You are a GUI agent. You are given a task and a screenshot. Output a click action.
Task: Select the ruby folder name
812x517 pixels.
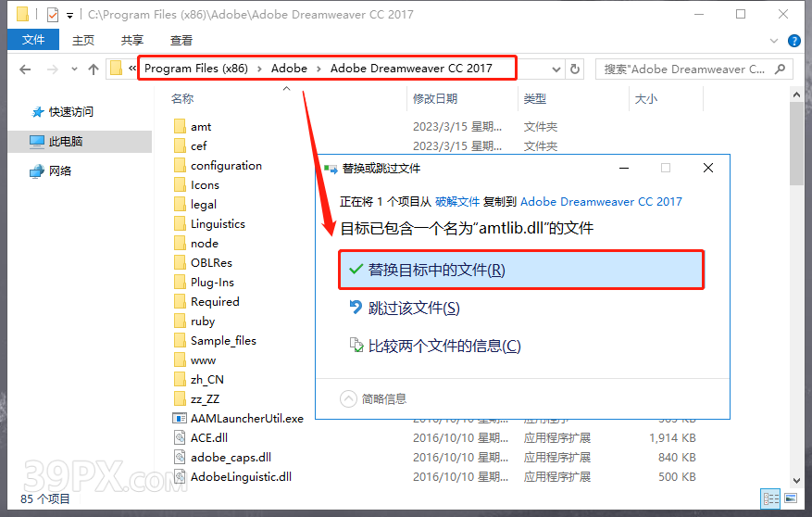[x=203, y=322]
